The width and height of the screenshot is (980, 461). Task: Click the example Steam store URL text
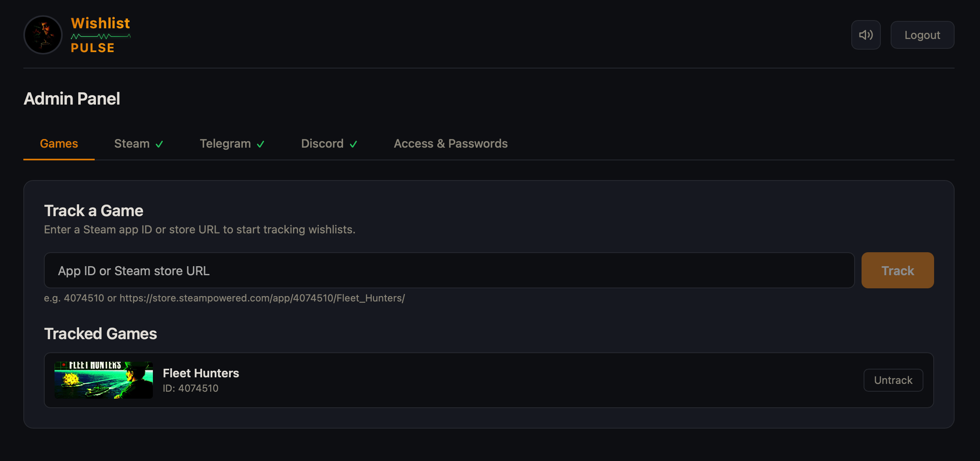262,298
